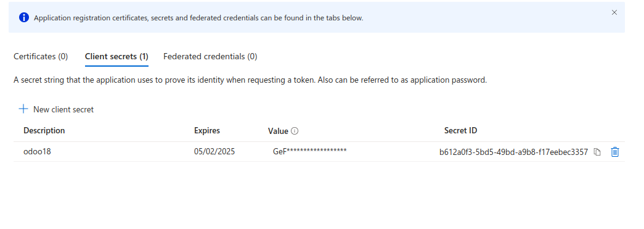Open the Federated credentials (0) tab
644x229 pixels.
[x=210, y=57]
